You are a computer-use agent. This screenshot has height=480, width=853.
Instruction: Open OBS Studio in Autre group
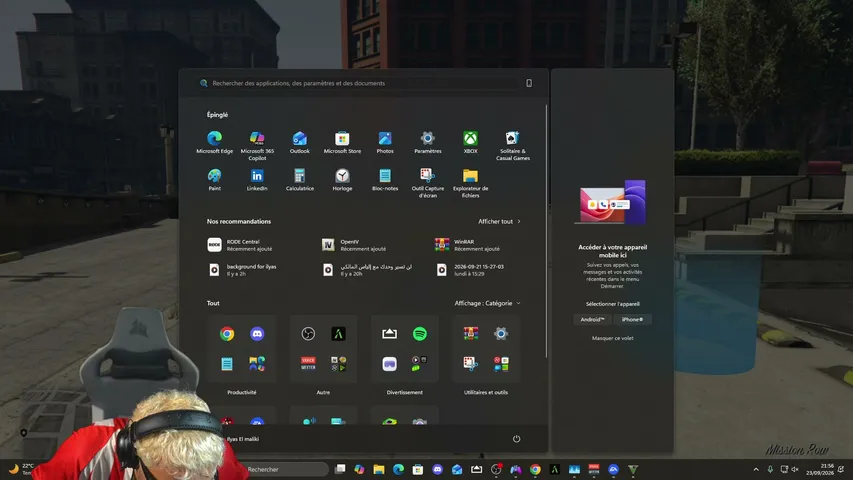click(x=308, y=334)
